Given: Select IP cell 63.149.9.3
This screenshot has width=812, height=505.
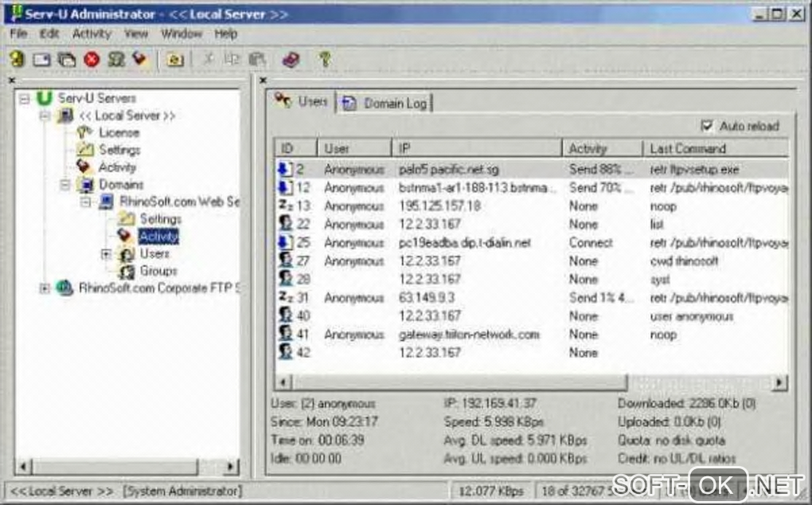Looking at the screenshot, I should pos(427,298).
